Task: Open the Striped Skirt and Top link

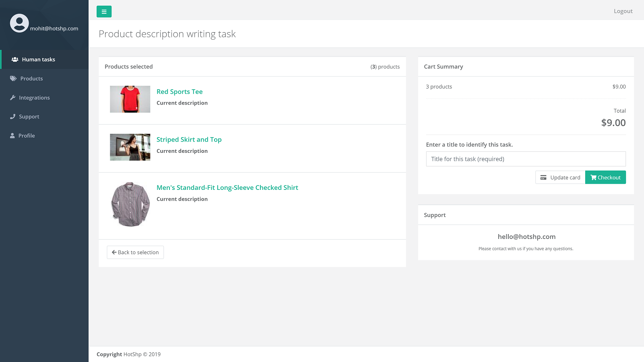Action: 189,140
